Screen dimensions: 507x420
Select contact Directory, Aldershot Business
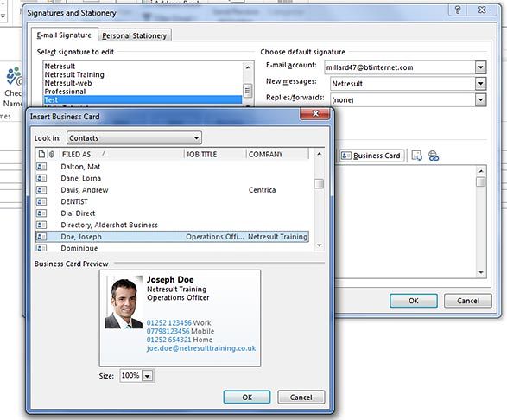coord(172,225)
